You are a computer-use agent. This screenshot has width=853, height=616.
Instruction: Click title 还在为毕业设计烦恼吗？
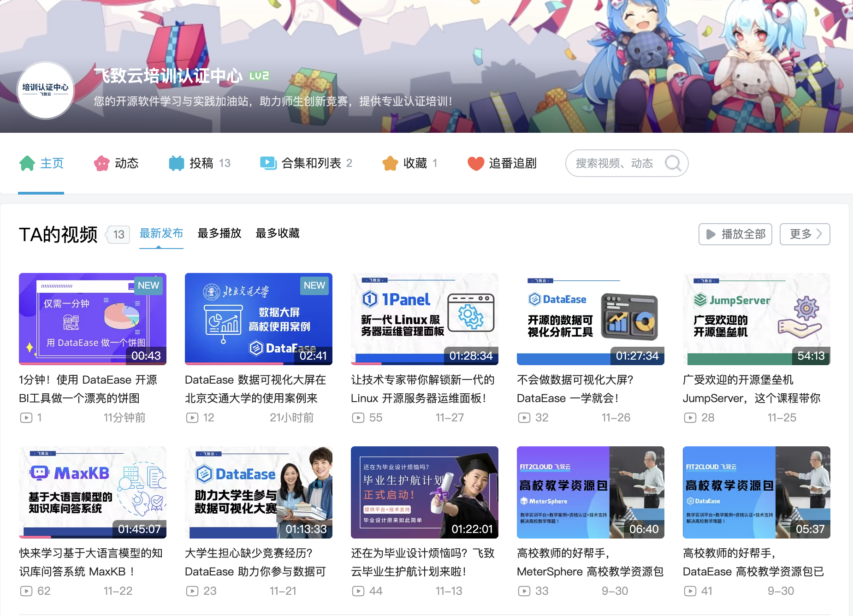[x=422, y=563]
